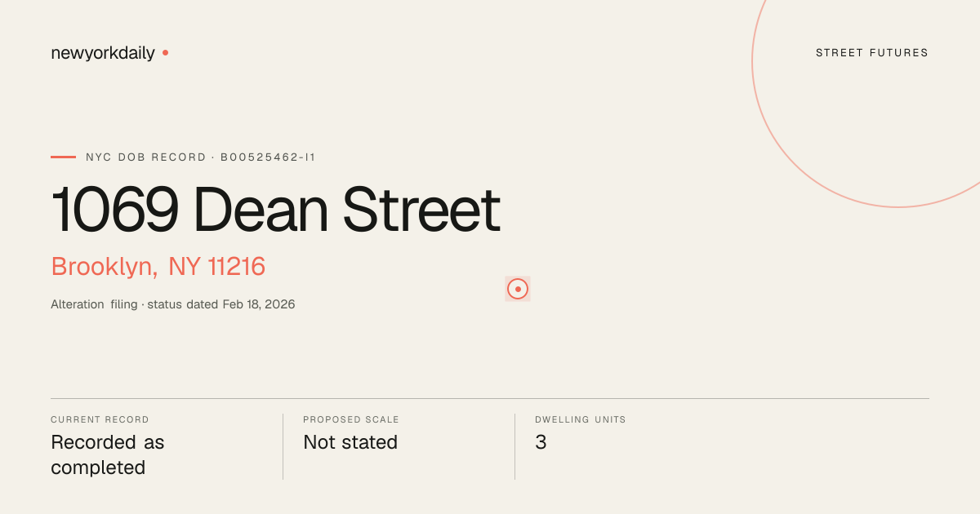
Task: Click the horizontal divider above the stats
Action: point(490,398)
